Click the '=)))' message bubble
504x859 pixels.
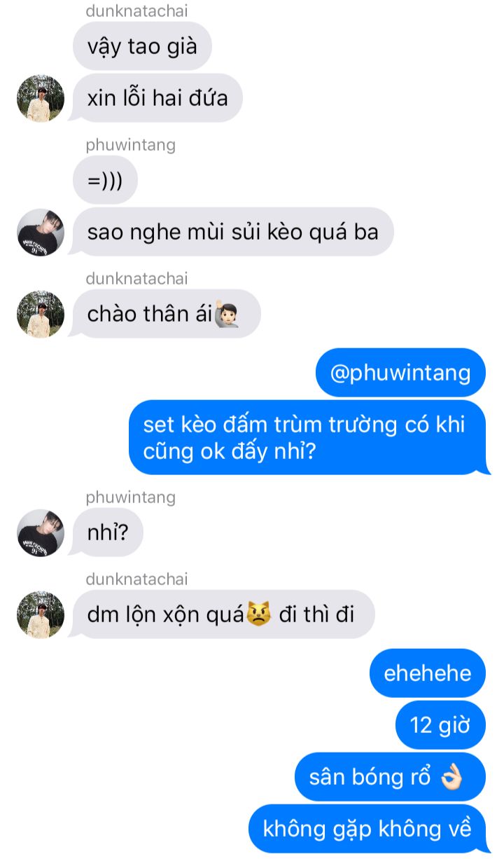pos(105,180)
